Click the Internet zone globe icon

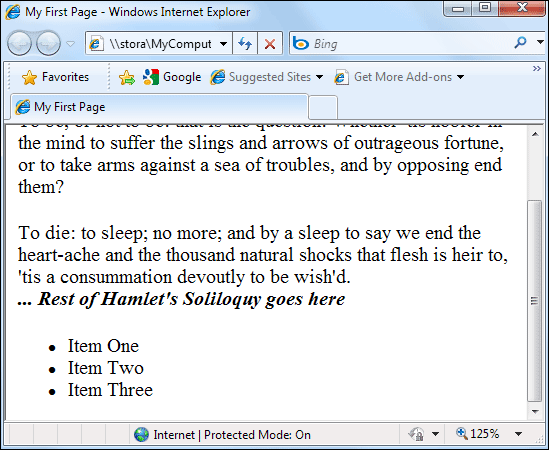(141, 435)
